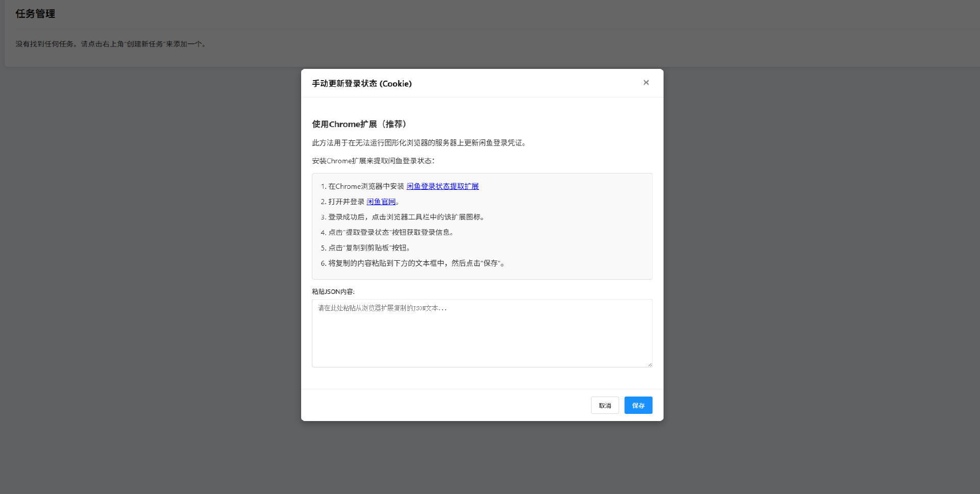Open the 闲鱼登录状态提取扩展 link

443,186
